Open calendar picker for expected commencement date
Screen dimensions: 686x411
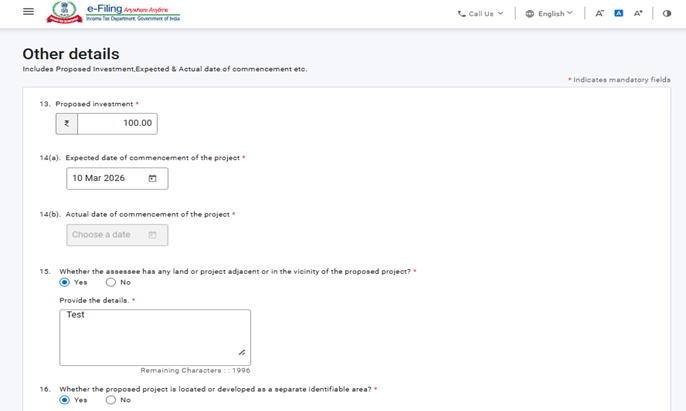(153, 178)
